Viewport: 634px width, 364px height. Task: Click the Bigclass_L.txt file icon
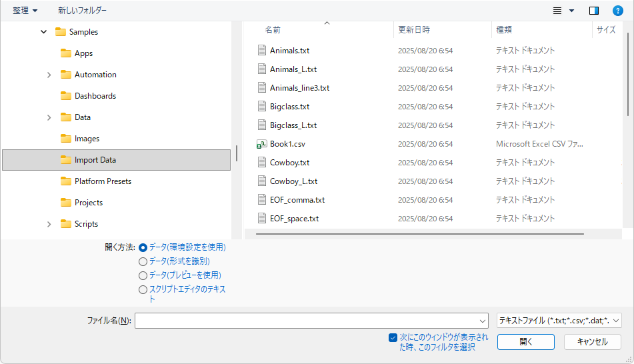click(x=262, y=125)
